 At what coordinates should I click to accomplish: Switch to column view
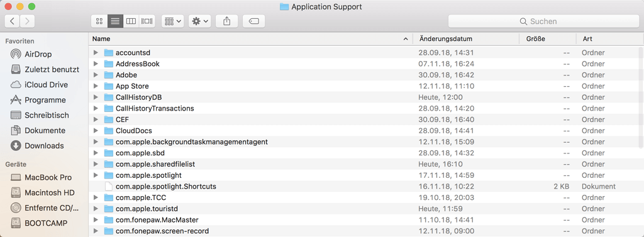click(131, 21)
